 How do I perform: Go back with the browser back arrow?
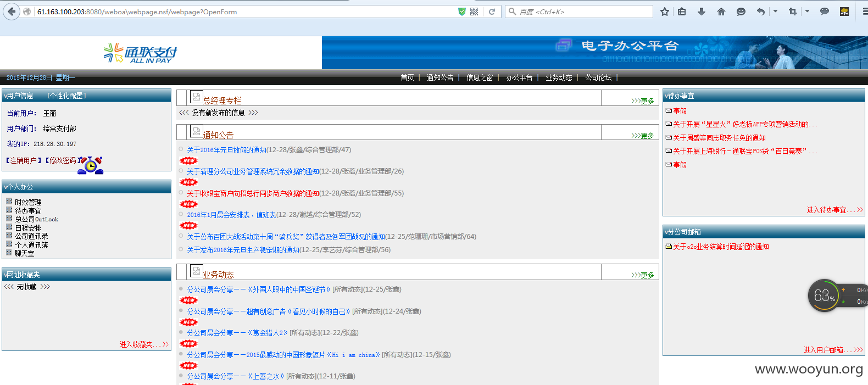click(12, 12)
